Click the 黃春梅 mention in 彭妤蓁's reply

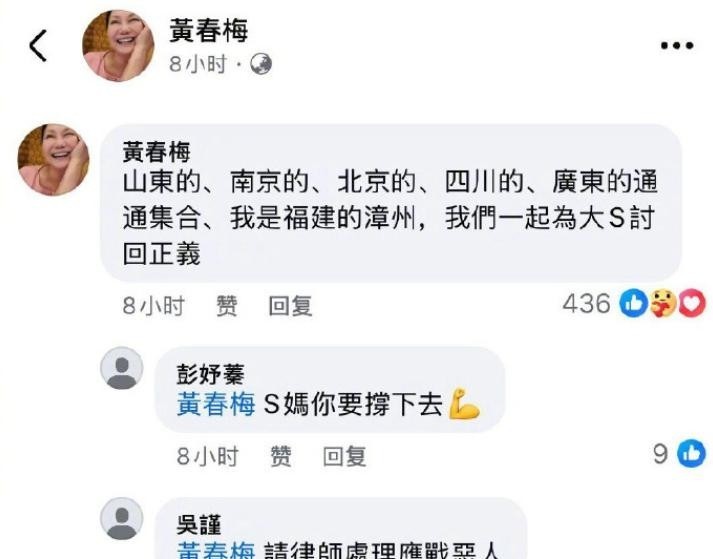pos(216,404)
